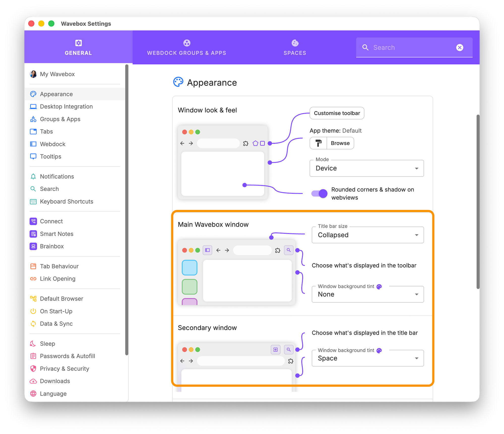The image size is (504, 434).
Task: Switch to the Spaces tab
Action: [295, 47]
